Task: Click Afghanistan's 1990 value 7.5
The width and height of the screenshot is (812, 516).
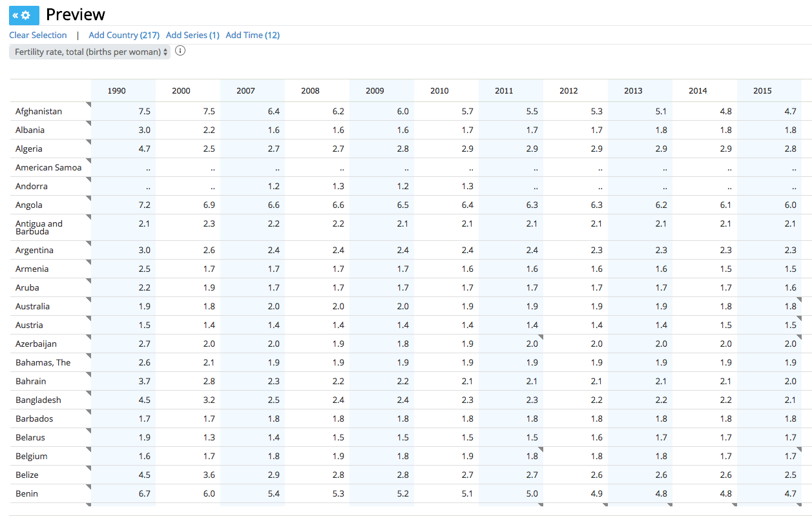Action: [x=145, y=111]
